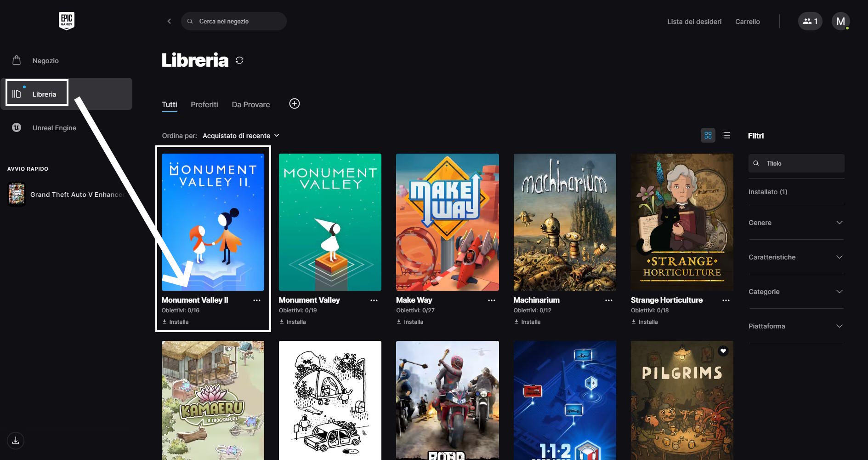Click Obiettivi: 0/16 under Monument Valley II
The width and height of the screenshot is (868, 460).
tap(180, 310)
